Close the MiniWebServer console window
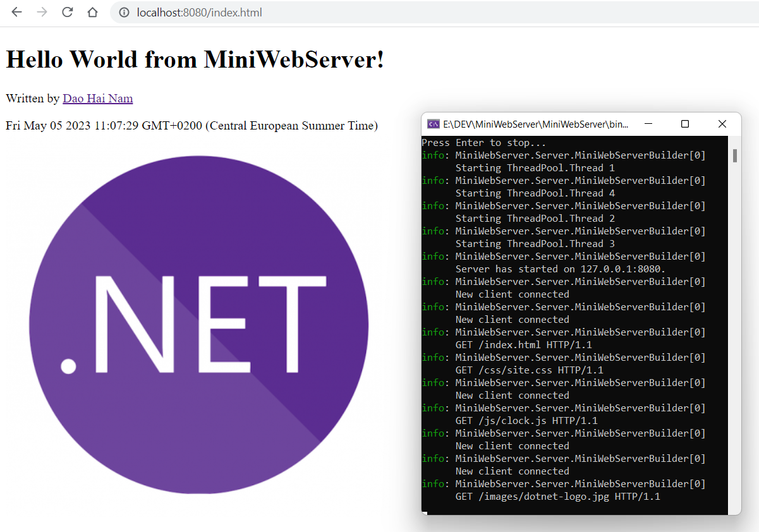Image resolution: width=759 pixels, height=532 pixels. coord(722,124)
